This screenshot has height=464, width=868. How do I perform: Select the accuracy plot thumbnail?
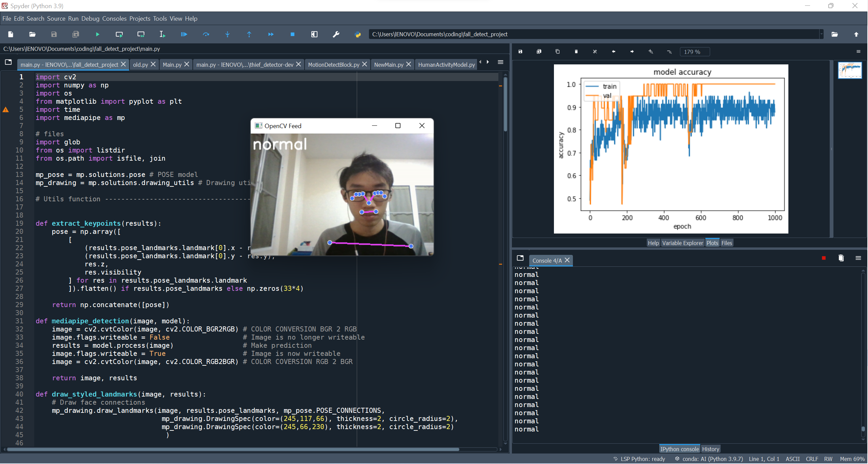click(x=849, y=70)
